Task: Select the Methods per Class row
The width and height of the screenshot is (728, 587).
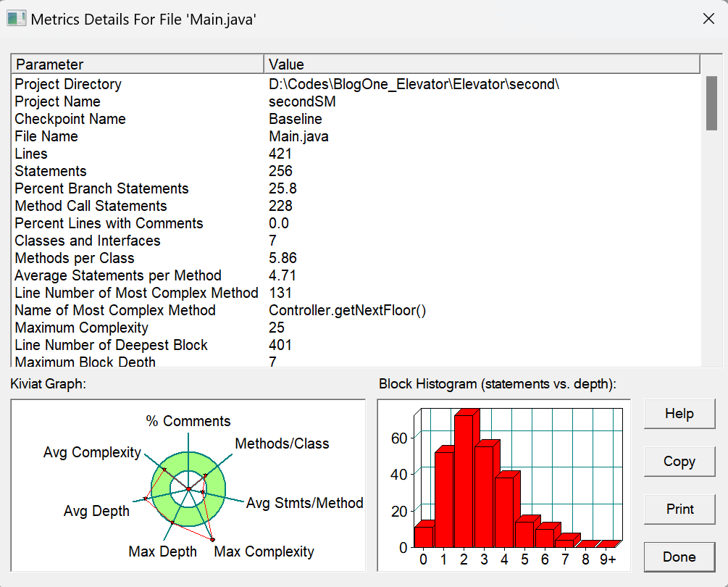Action: (x=356, y=258)
